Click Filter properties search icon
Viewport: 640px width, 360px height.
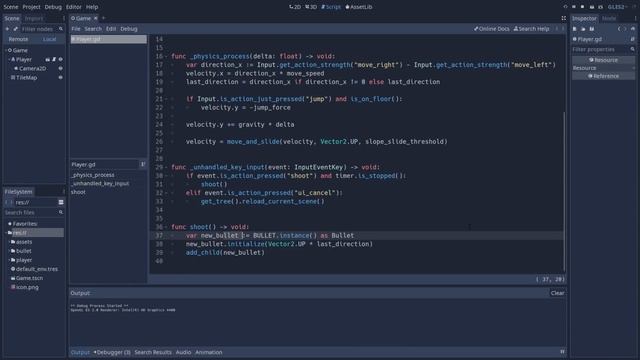coord(633,49)
